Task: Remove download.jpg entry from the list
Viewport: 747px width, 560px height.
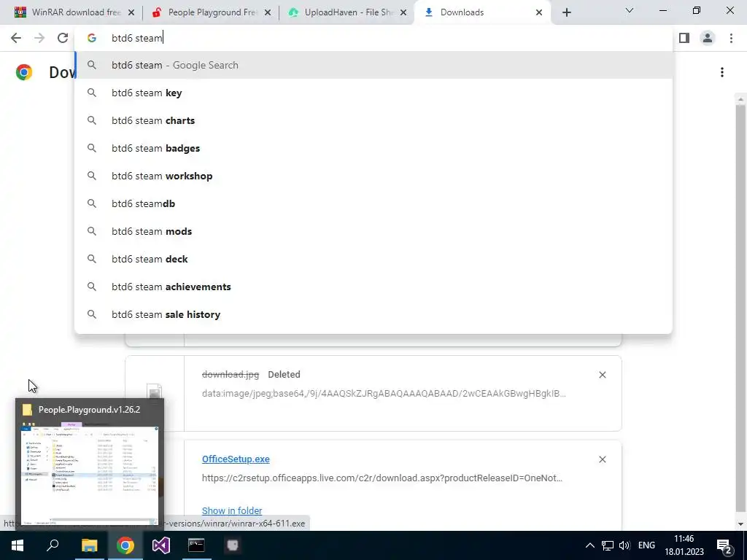Action: tap(602, 375)
